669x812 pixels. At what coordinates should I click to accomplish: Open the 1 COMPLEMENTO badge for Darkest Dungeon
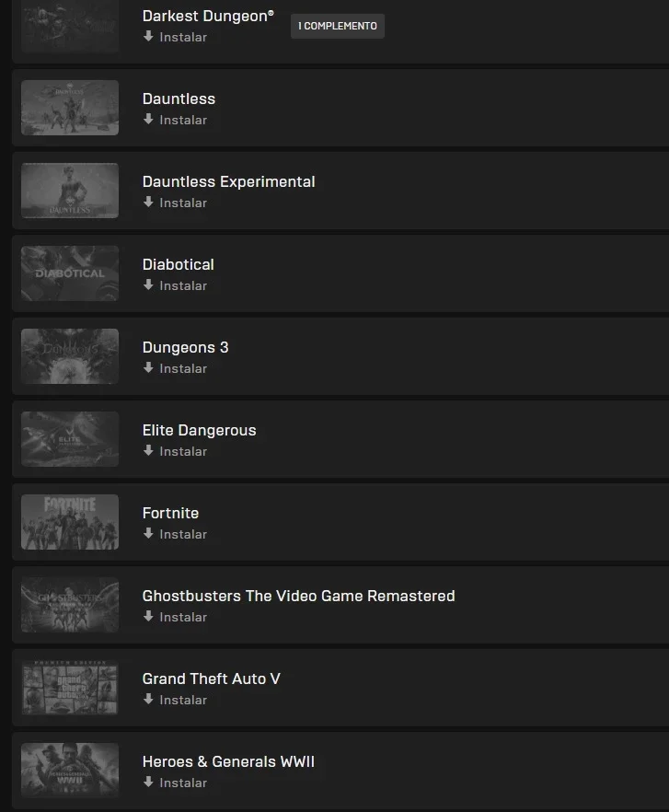[338, 26]
